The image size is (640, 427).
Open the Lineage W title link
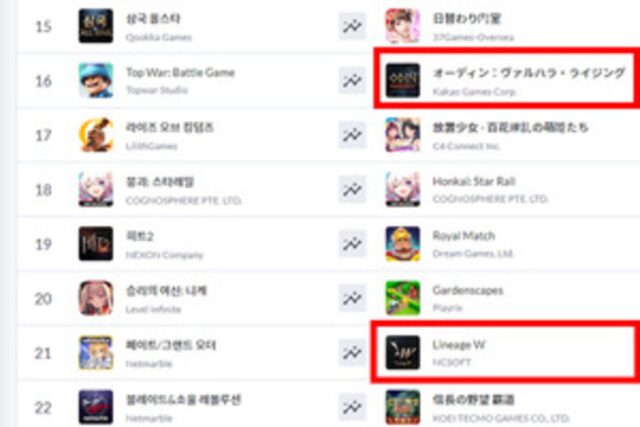pyautogui.click(x=459, y=345)
